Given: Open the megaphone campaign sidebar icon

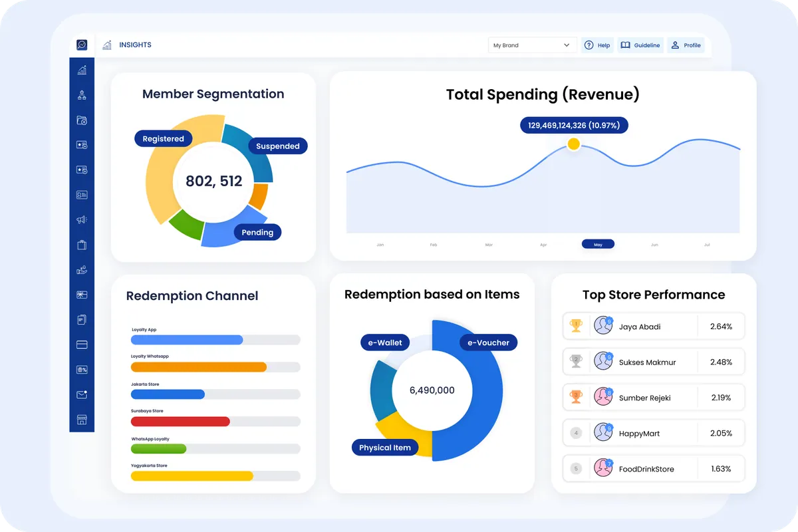Looking at the screenshot, I should click(82, 219).
